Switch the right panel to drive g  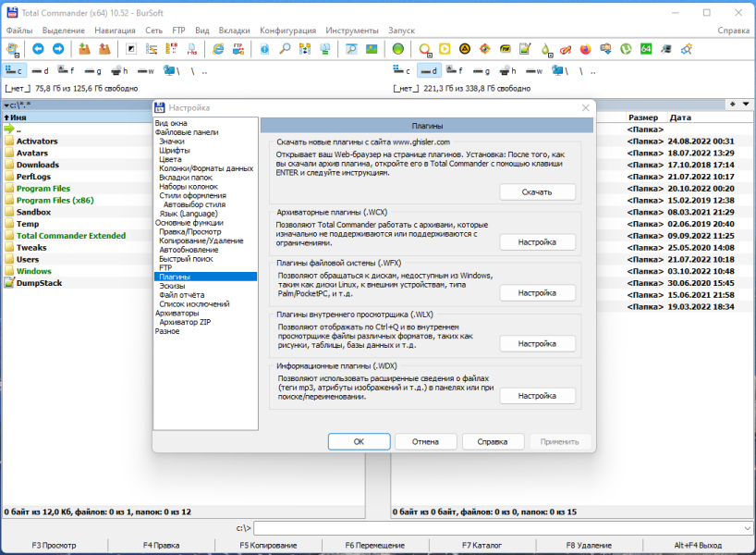(x=482, y=71)
